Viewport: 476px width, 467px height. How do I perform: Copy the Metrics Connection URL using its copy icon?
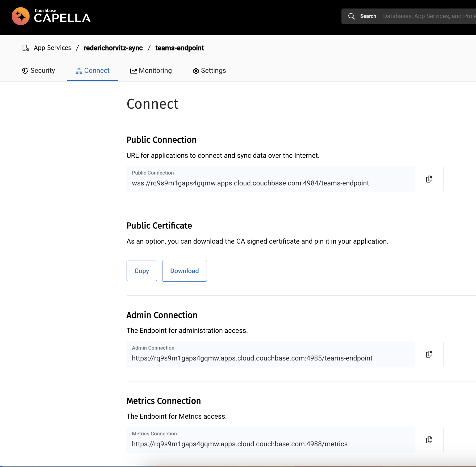pyautogui.click(x=429, y=440)
